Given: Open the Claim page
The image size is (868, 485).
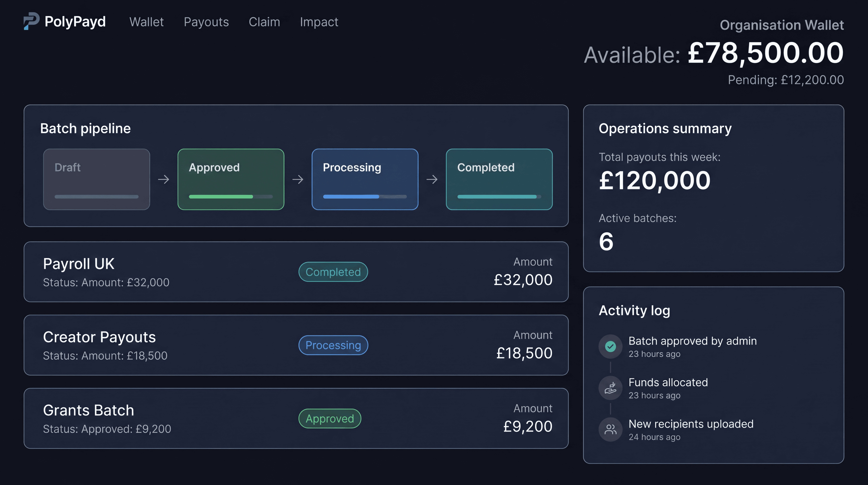Looking at the screenshot, I should (264, 22).
